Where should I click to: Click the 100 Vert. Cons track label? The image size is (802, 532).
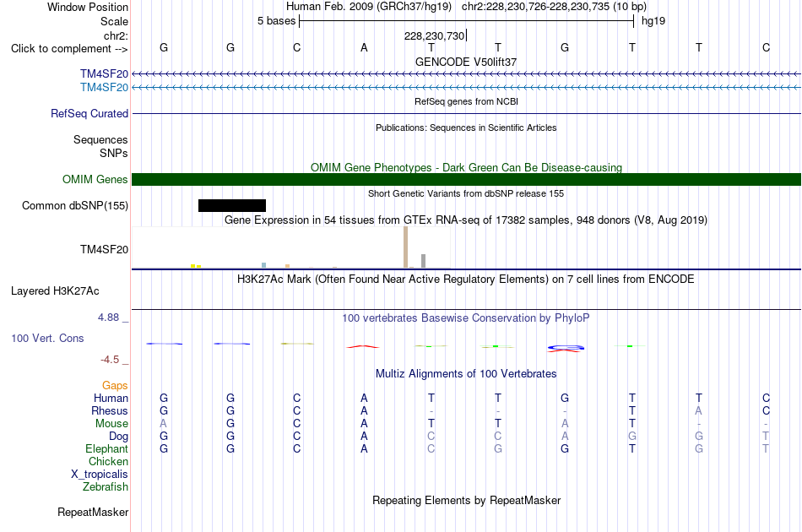point(47,338)
